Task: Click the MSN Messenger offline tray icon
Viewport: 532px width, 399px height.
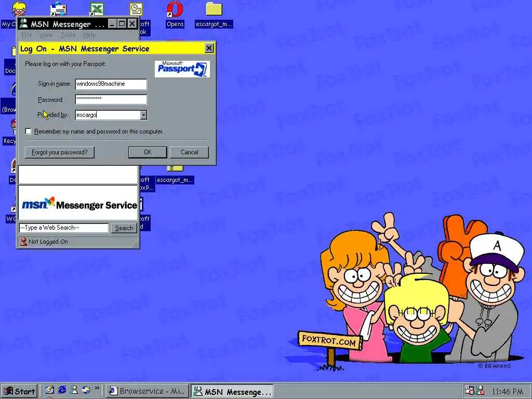Action: (x=480, y=391)
